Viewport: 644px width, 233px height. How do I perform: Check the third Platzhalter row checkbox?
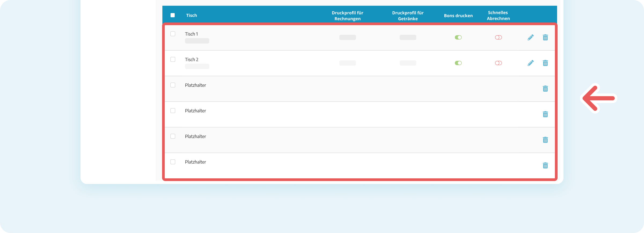click(x=173, y=136)
